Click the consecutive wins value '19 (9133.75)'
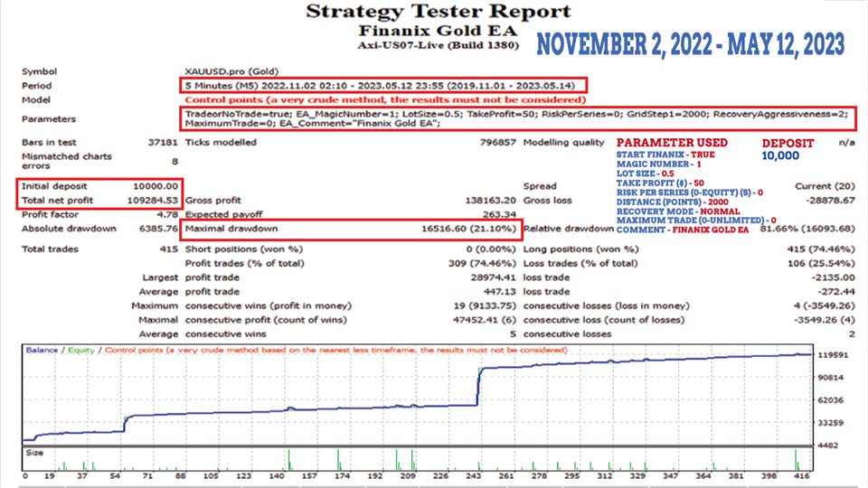The height and width of the screenshot is (488, 868). pyautogui.click(x=485, y=306)
